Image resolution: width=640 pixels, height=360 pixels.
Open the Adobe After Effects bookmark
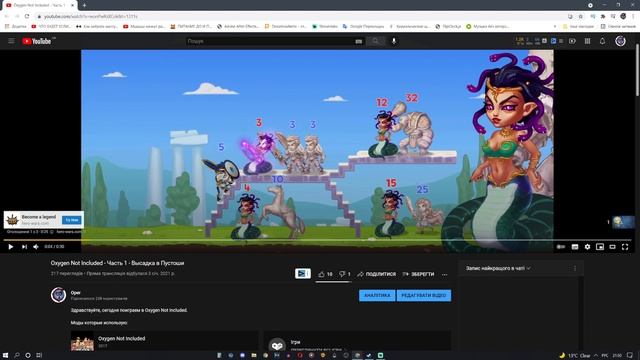pos(238,26)
